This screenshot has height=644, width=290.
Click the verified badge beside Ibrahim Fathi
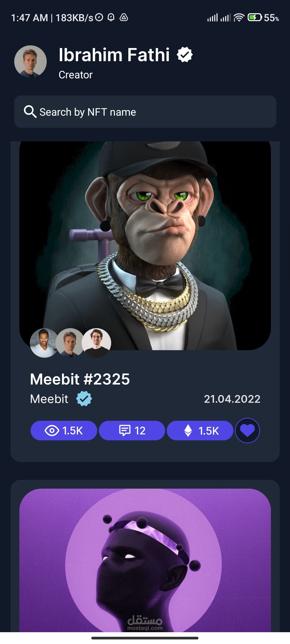pos(185,54)
